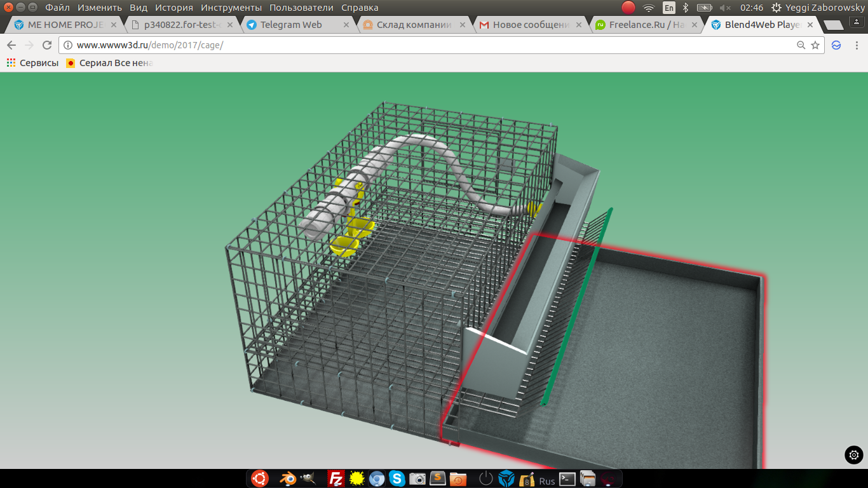Click the red recording indicator in top panel

(x=628, y=8)
